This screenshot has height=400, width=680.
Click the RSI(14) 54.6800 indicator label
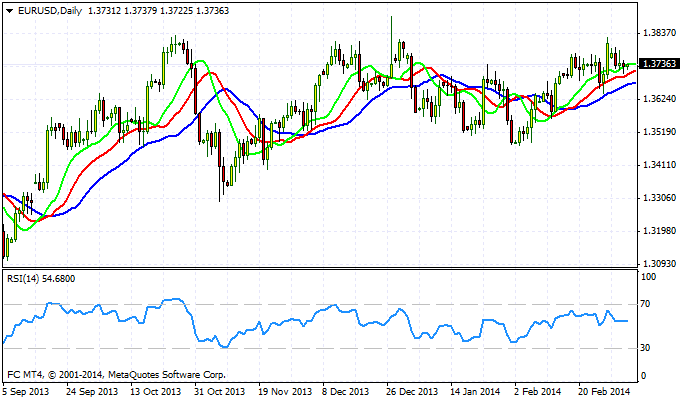(41, 279)
